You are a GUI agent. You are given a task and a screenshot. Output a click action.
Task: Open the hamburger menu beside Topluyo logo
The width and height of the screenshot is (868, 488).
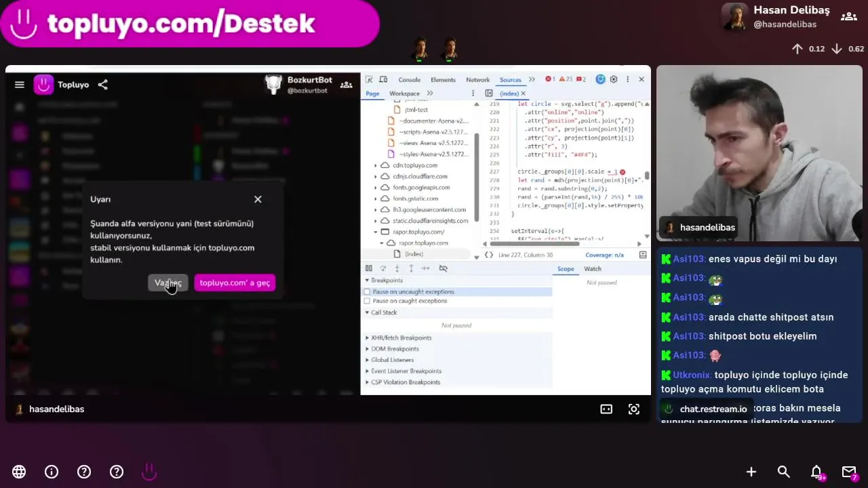pos(20,85)
